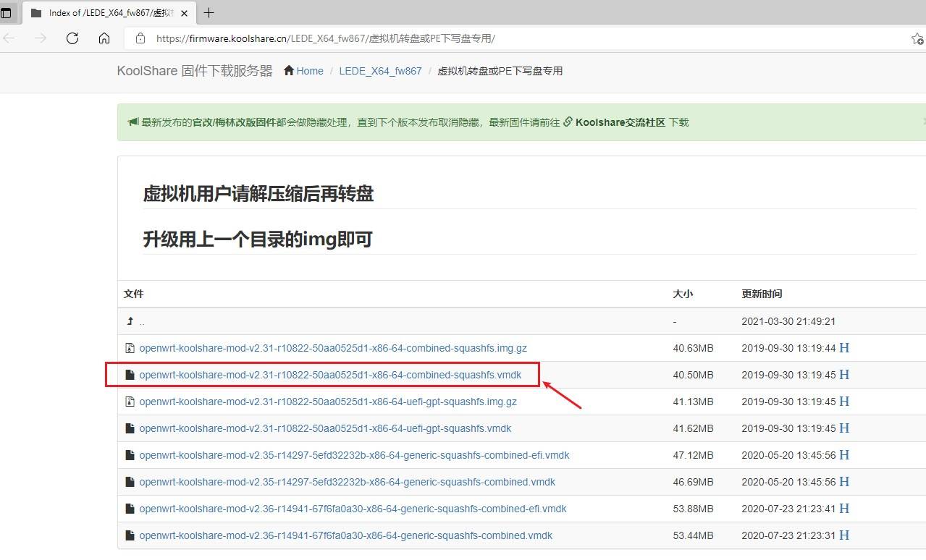Viewport: 926px width, 560px height.
Task: Click the H link beside the first img.gz row
Action: (x=844, y=348)
